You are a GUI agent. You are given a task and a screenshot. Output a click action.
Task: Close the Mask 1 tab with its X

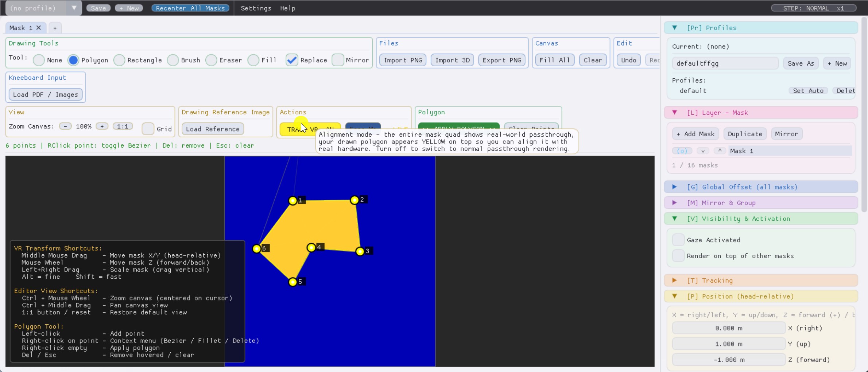coord(39,27)
